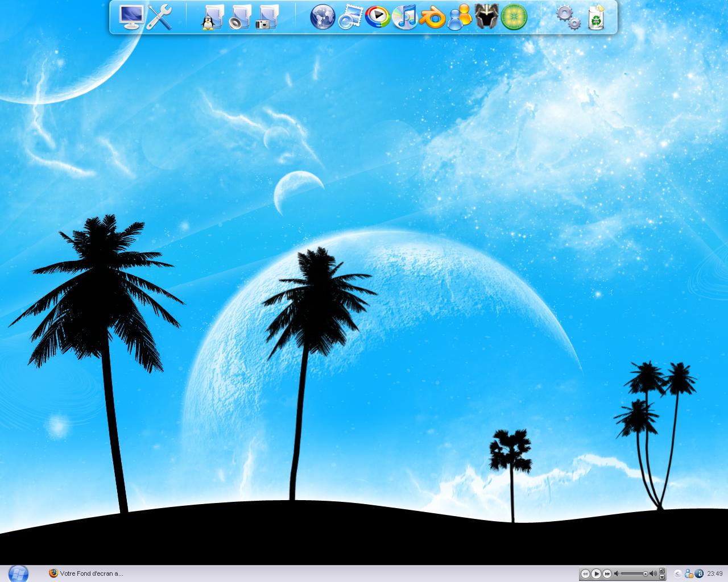Open the folder with camera icon

(267, 17)
